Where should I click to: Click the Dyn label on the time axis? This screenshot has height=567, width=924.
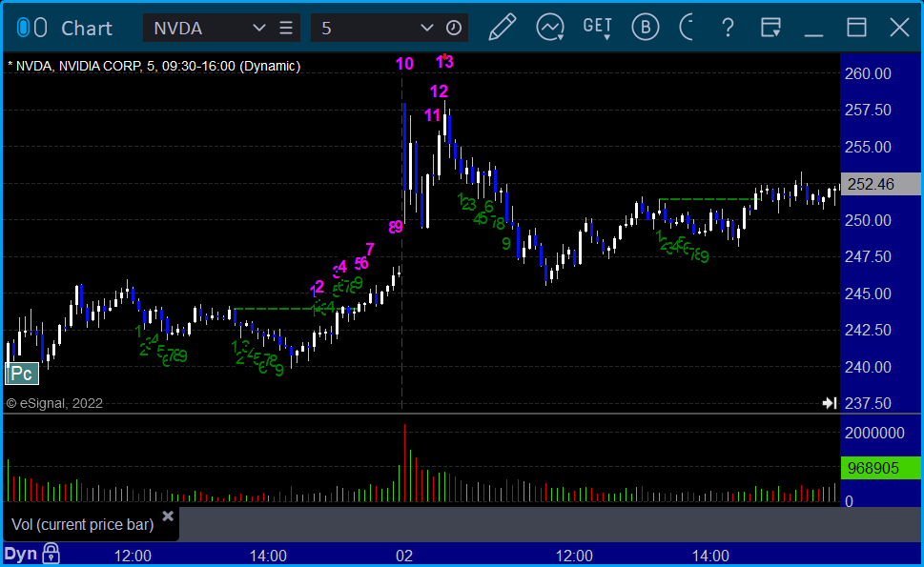pos(21,554)
